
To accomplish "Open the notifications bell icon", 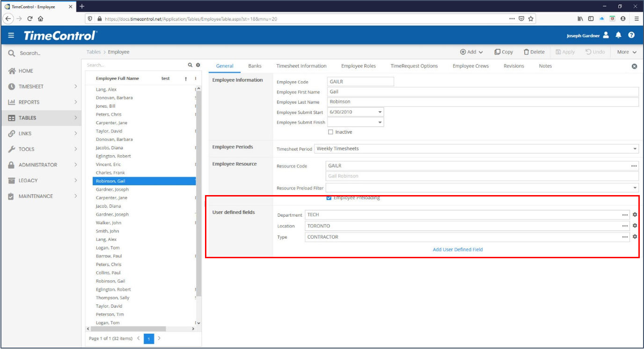I will coord(619,35).
